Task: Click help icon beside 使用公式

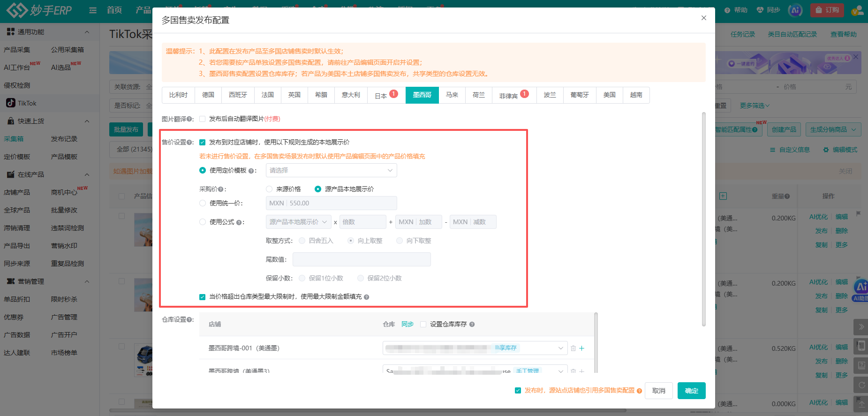Action: (239, 222)
